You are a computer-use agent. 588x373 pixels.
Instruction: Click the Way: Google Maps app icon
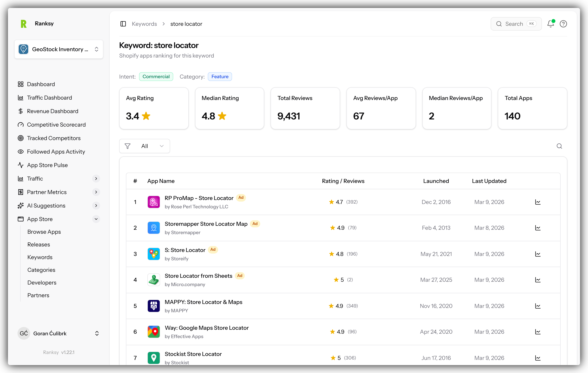pos(154,332)
